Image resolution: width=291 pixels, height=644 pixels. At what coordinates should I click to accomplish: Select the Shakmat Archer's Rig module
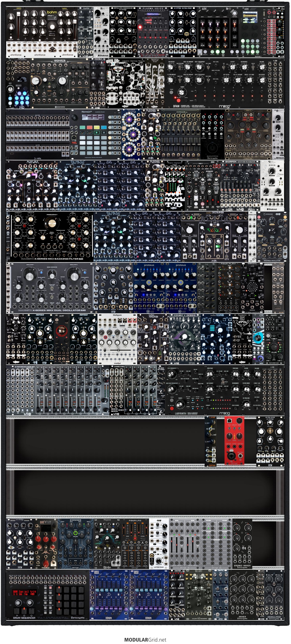point(102,32)
